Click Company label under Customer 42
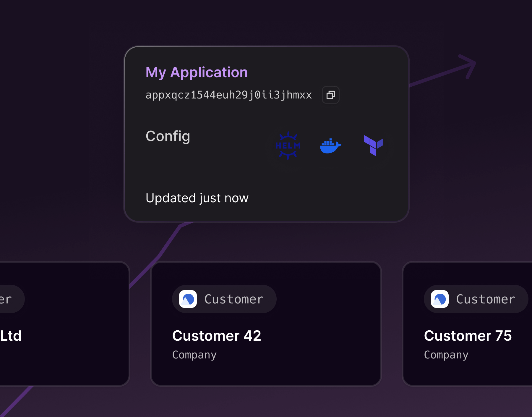Image resolution: width=532 pixels, height=417 pixels. (x=194, y=355)
